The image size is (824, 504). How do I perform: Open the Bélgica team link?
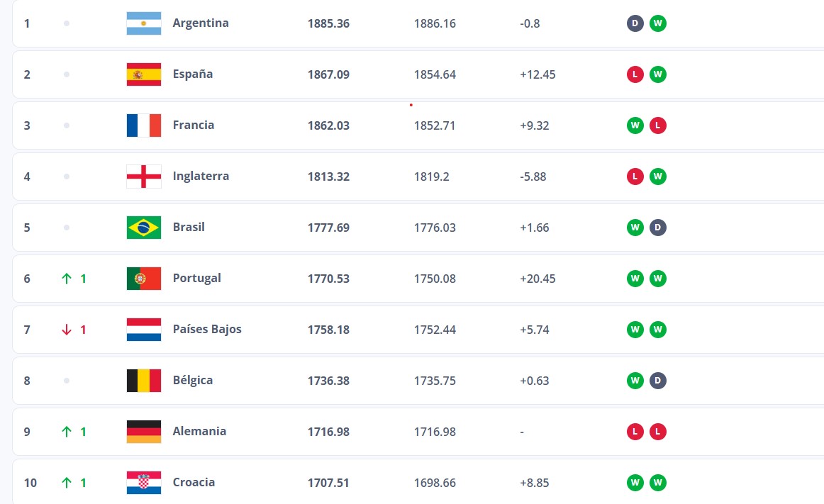(x=193, y=380)
